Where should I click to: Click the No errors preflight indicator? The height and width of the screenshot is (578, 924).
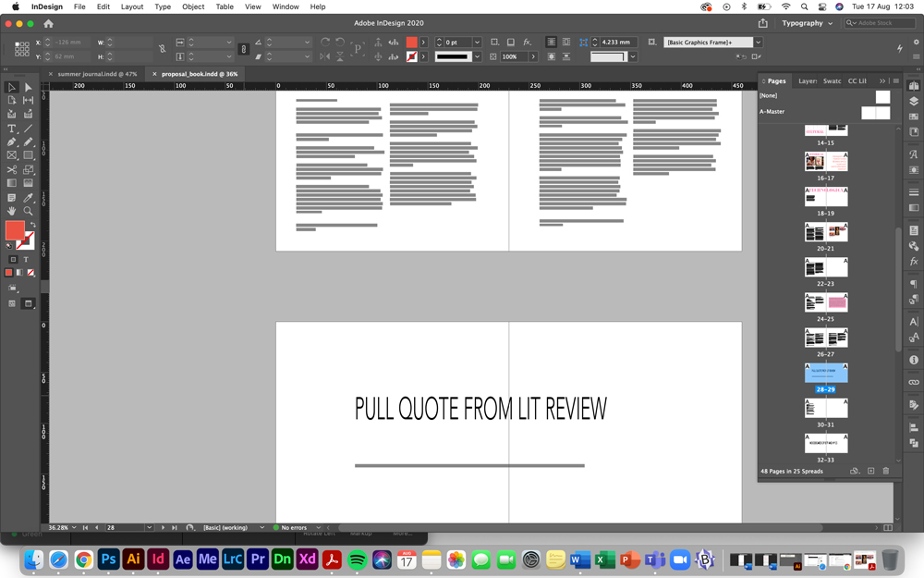(292, 527)
